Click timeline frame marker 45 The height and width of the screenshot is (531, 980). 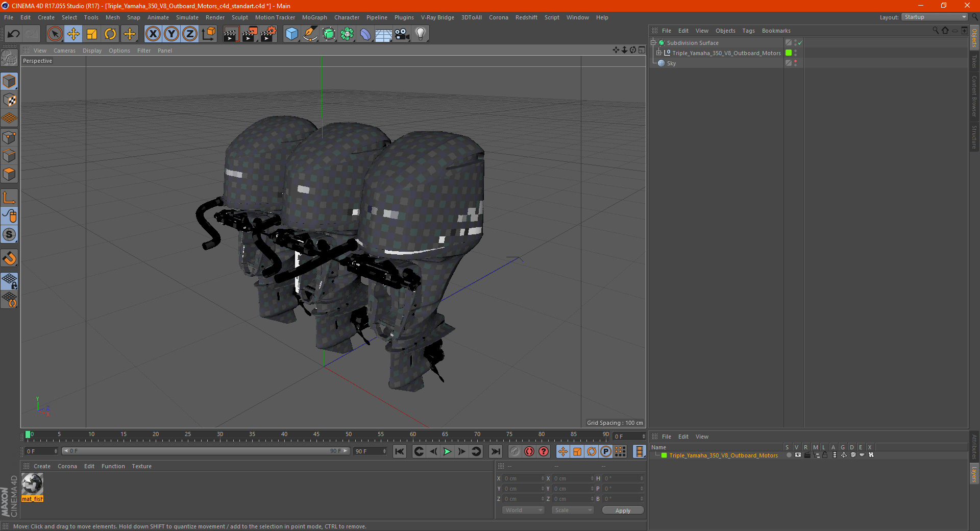(x=316, y=435)
